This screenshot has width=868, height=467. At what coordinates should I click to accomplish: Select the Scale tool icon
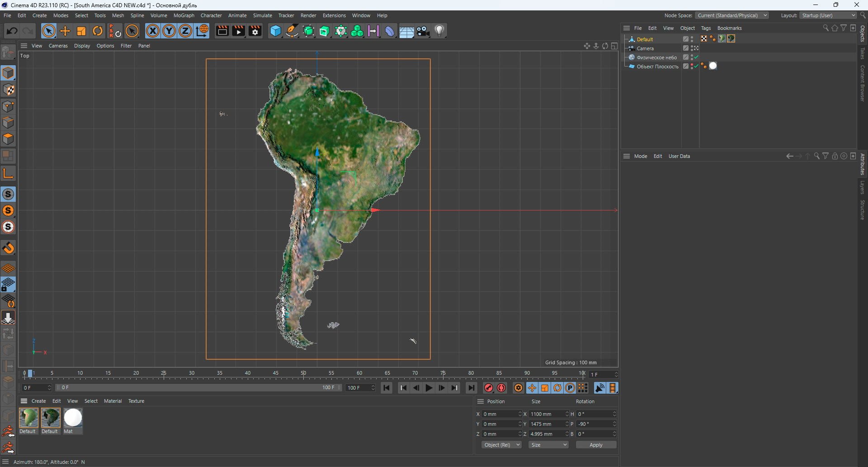81,31
